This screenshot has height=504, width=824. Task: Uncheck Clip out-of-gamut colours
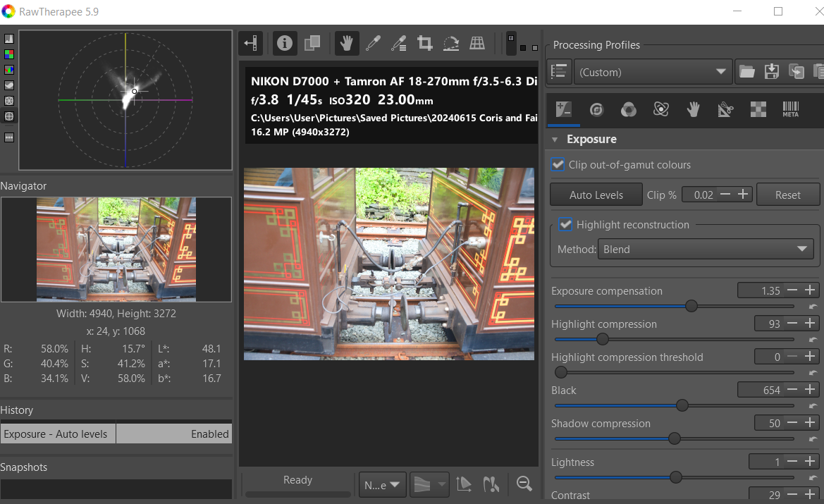tap(558, 164)
